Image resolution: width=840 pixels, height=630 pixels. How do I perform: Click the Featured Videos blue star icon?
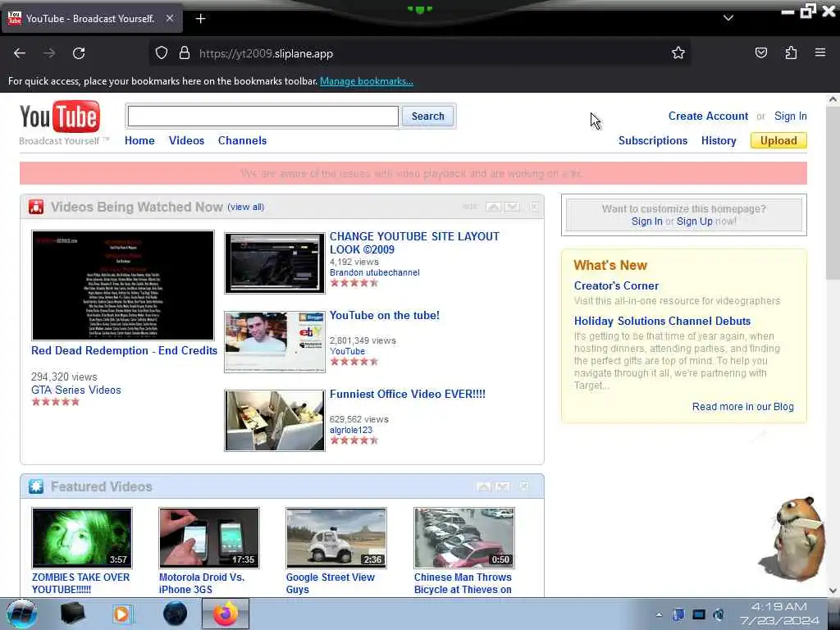pos(36,486)
